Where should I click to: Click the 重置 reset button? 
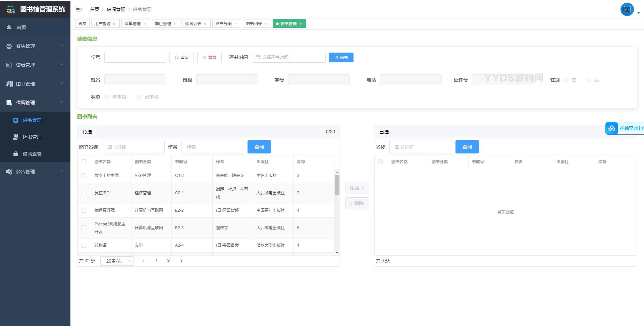tap(209, 57)
